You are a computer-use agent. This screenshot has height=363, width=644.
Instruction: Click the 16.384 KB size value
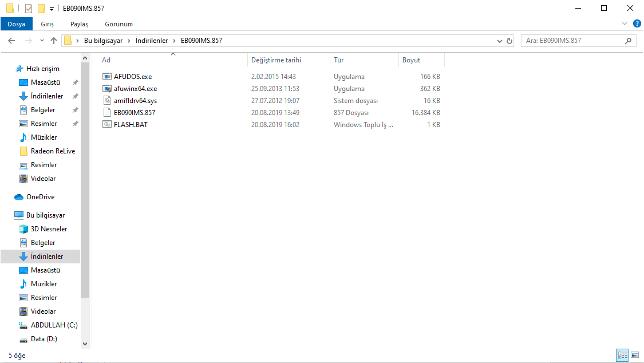tap(425, 113)
